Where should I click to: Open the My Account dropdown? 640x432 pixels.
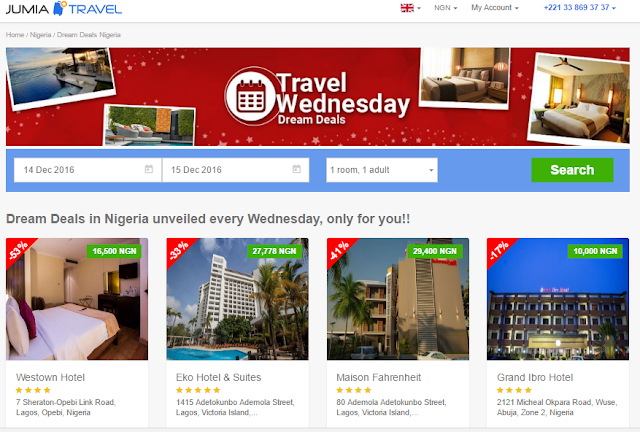coord(495,8)
